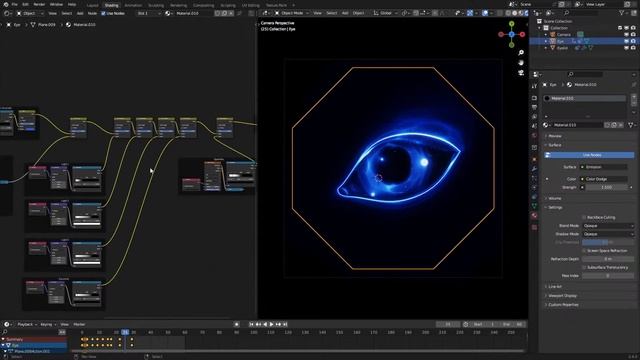This screenshot has width=640, height=360.
Task: Select material preview viewport shading
Action: point(520,13)
